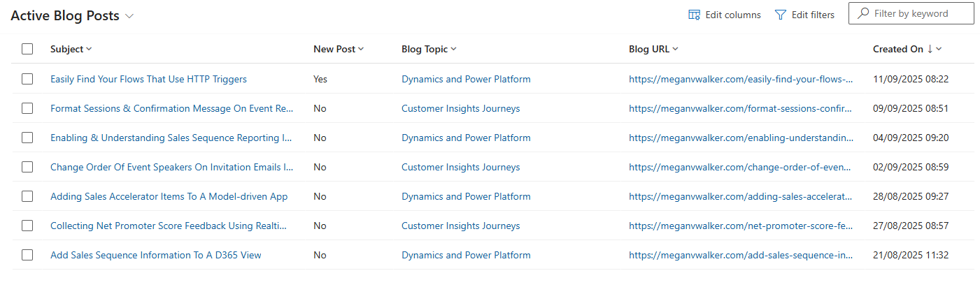The image size is (980, 294).
Task: Select the checkbox for Adding Sales Accelerator row
Action: click(27, 196)
